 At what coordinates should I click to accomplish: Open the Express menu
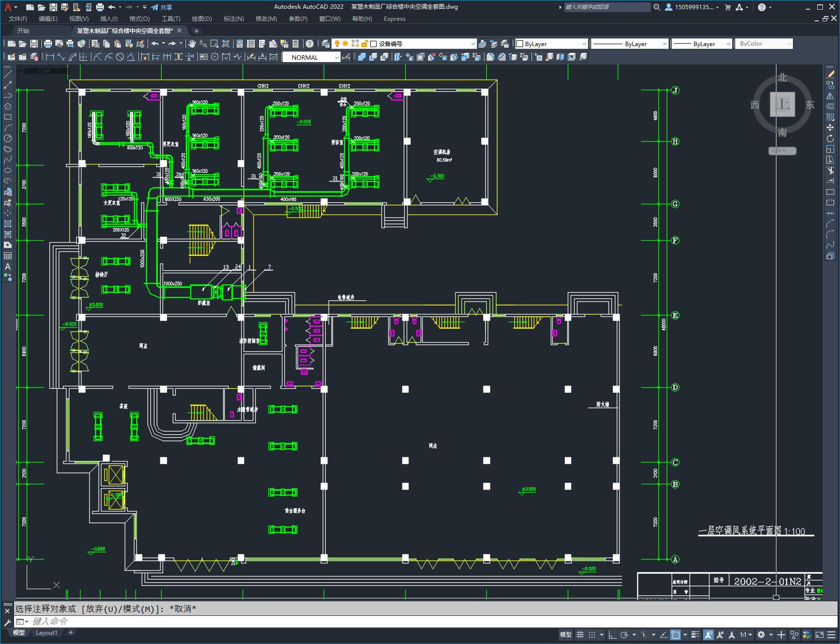click(x=395, y=19)
